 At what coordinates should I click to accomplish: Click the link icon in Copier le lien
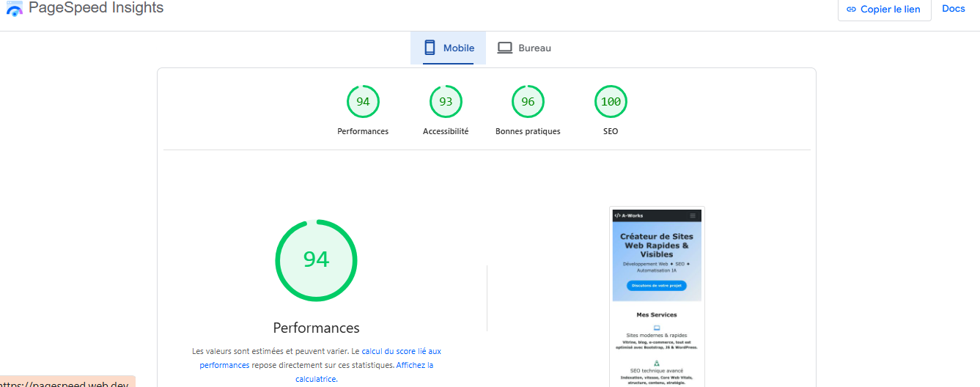(851, 10)
